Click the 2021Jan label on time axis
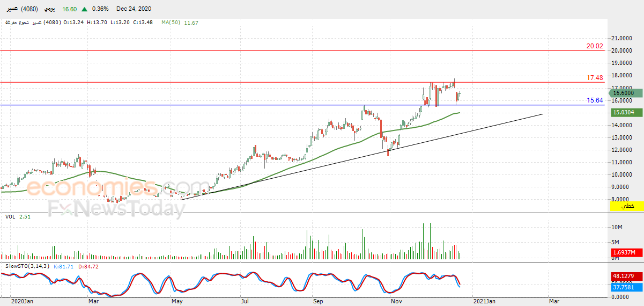The height and width of the screenshot is (306, 644). coord(484,301)
